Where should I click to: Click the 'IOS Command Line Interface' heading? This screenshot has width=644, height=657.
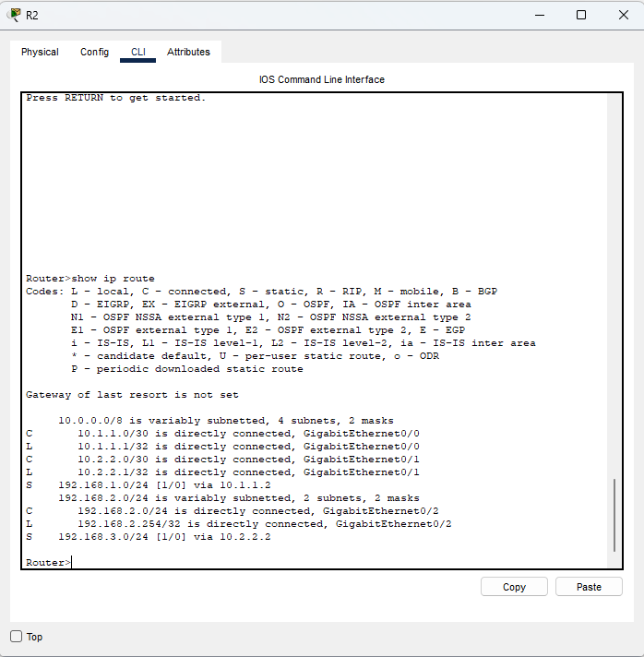click(x=322, y=79)
